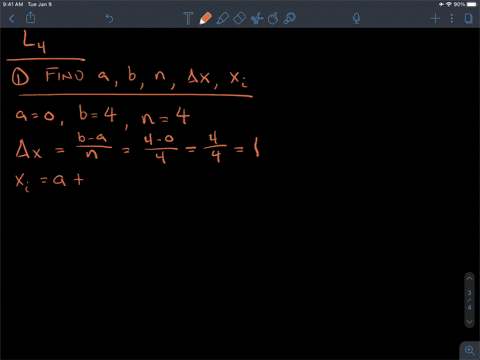The height and width of the screenshot is (360, 480).
Task: Select the Highlighter tool
Action: [222, 18]
